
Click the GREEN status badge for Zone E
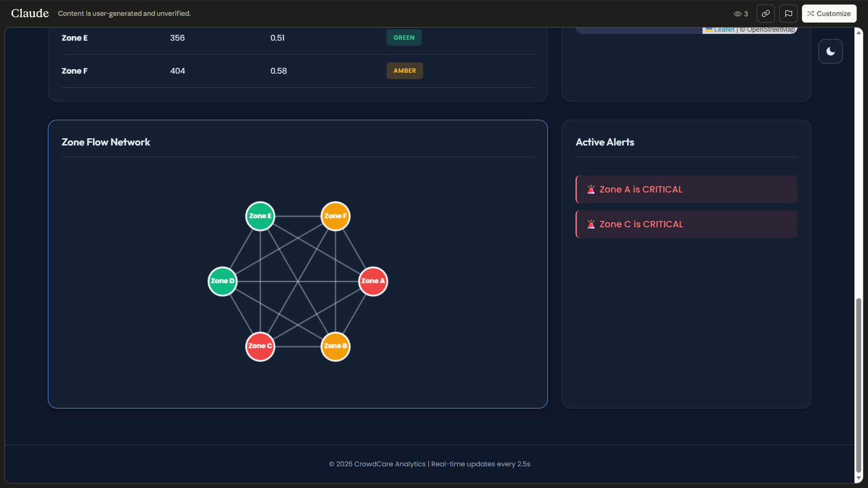pos(404,38)
